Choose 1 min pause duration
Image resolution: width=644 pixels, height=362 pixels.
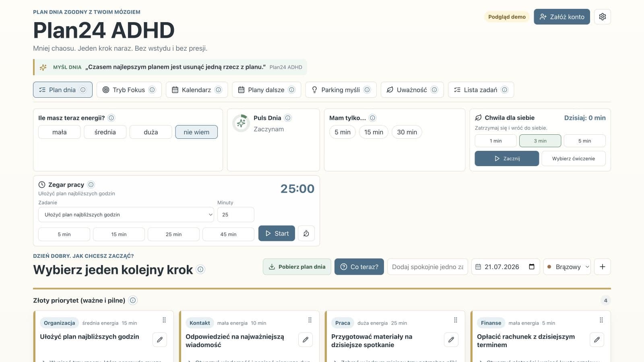[495, 141]
